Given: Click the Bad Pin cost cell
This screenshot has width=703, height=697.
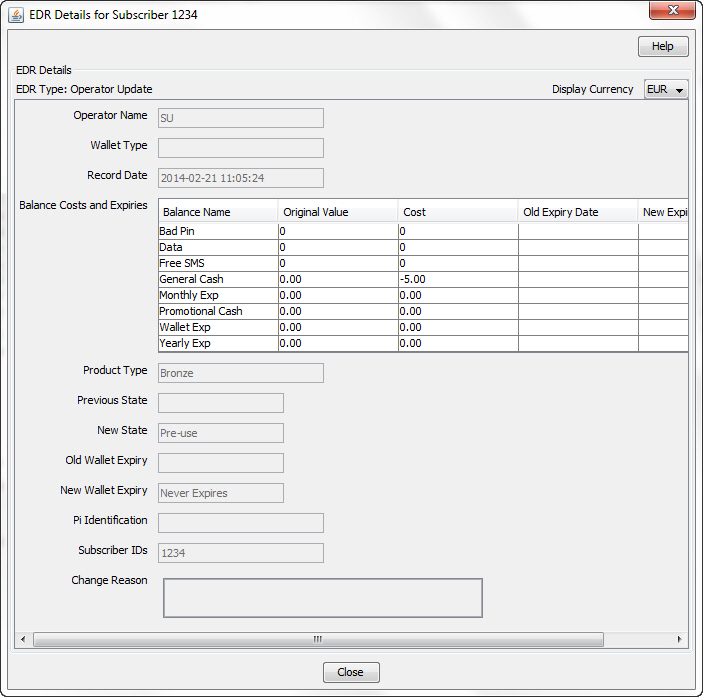Looking at the screenshot, I should [x=458, y=231].
